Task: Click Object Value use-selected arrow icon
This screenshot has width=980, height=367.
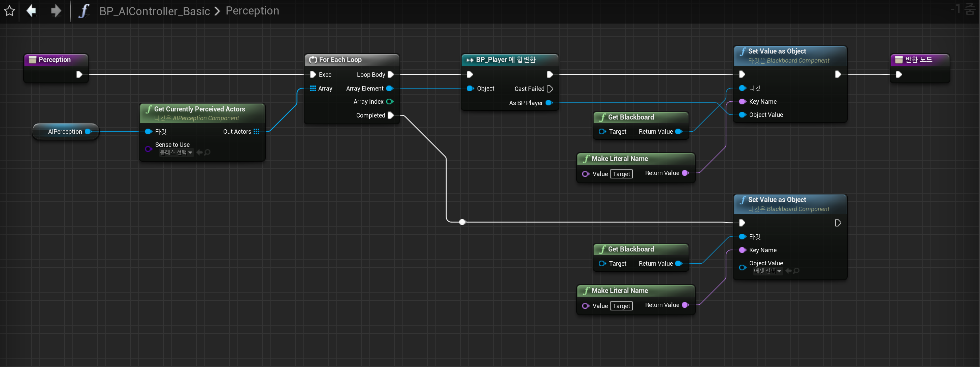Action: pos(788,271)
